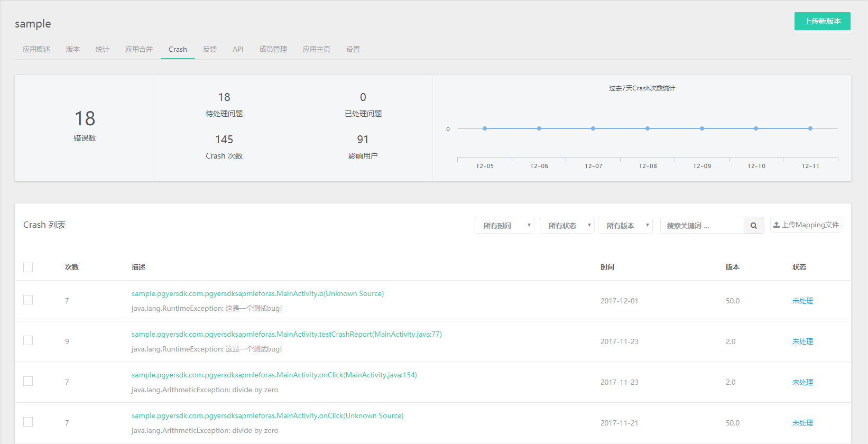Click the 上传新版本 button
868x444 pixels.
822,21
